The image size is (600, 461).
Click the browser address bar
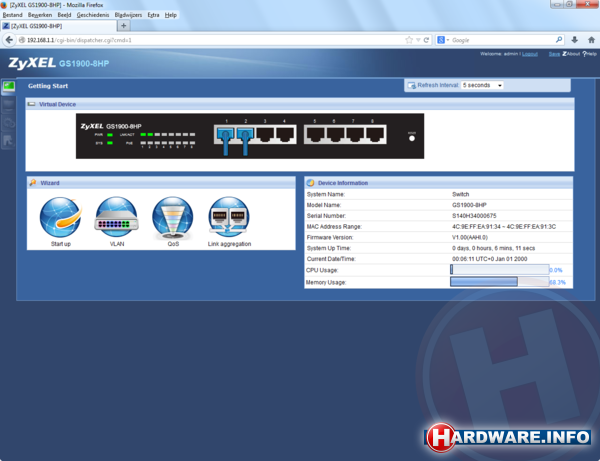200,40
